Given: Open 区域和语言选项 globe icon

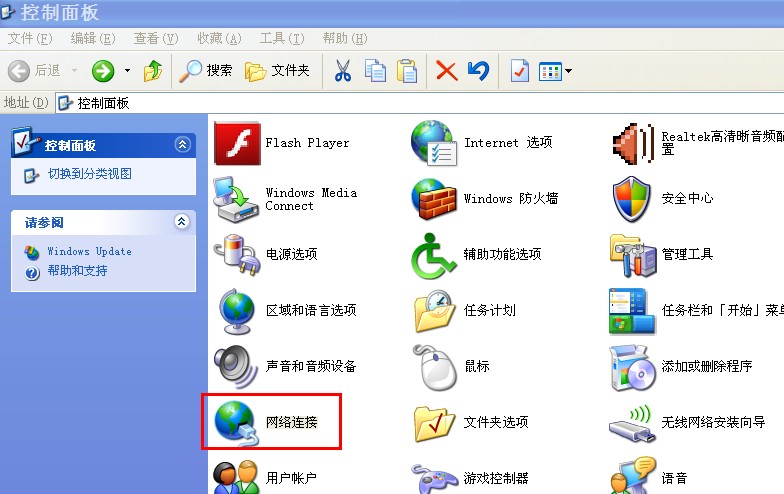Looking at the screenshot, I should pyautogui.click(x=236, y=311).
